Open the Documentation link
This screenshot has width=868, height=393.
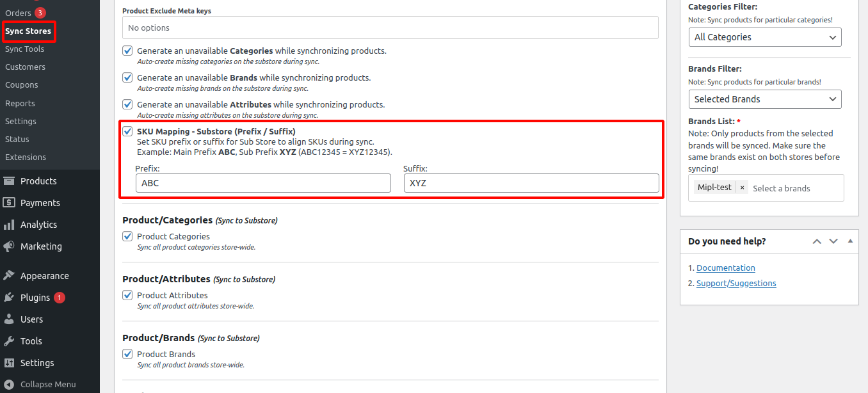point(725,268)
